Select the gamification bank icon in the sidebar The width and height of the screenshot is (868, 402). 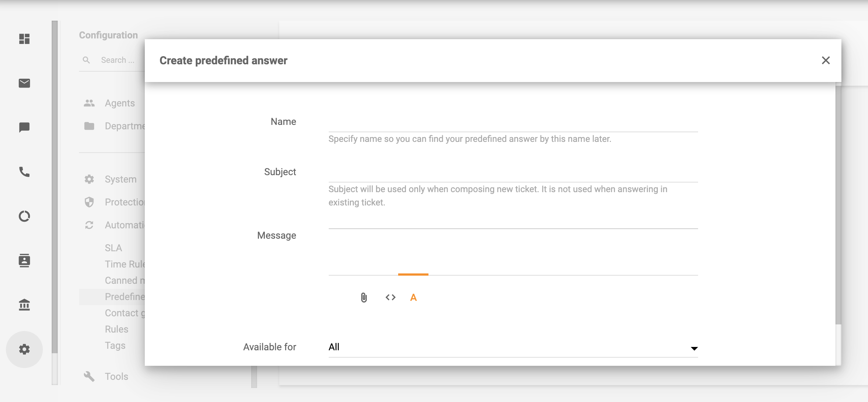24,305
